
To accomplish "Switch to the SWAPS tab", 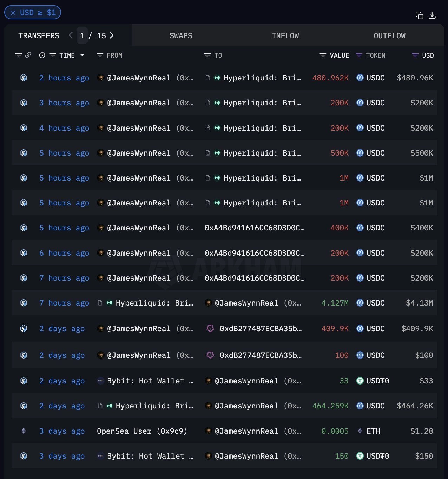I will click(x=181, y=36).
